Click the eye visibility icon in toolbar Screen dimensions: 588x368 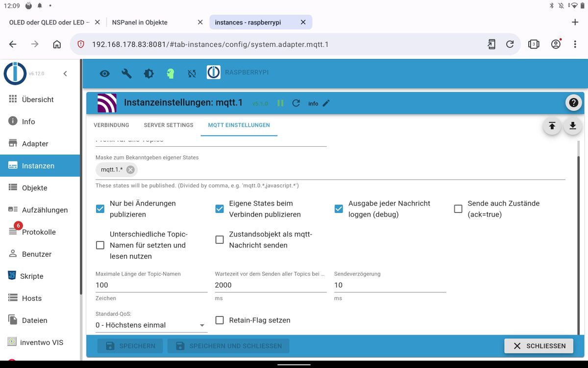104,74
